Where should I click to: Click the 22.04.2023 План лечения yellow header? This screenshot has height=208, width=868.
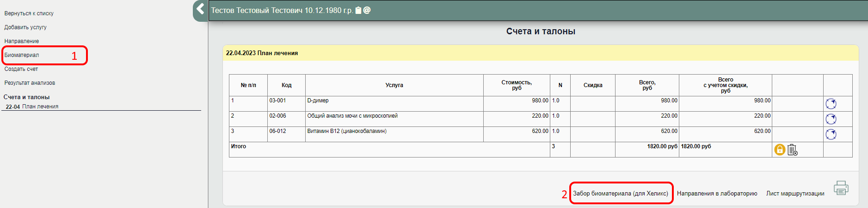(x=262, y=53)
